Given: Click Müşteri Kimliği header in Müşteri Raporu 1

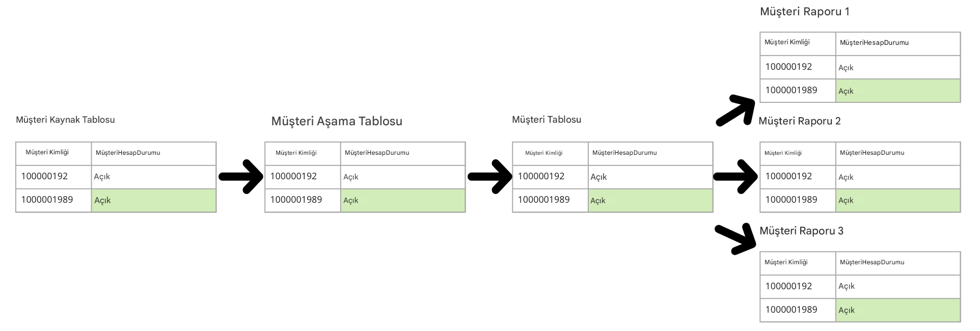Looking at the screenshot, I should pyautogui.click(x=787, y=42).
